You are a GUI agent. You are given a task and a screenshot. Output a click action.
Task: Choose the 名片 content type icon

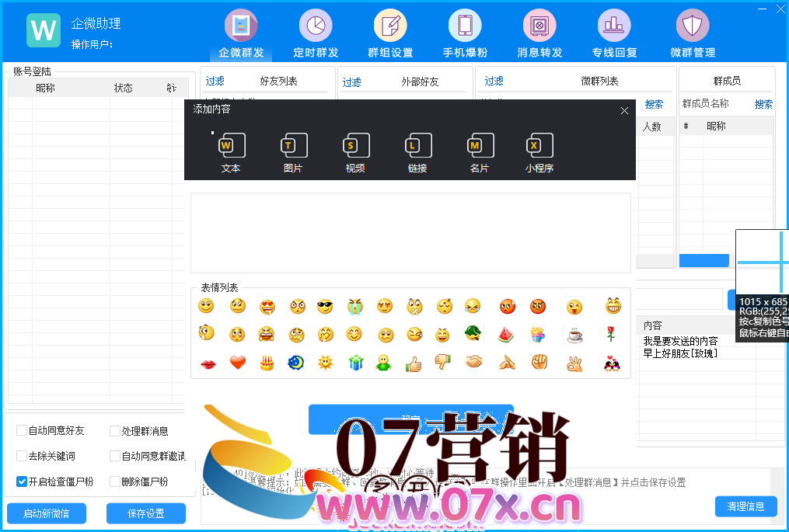pos(480,153)
